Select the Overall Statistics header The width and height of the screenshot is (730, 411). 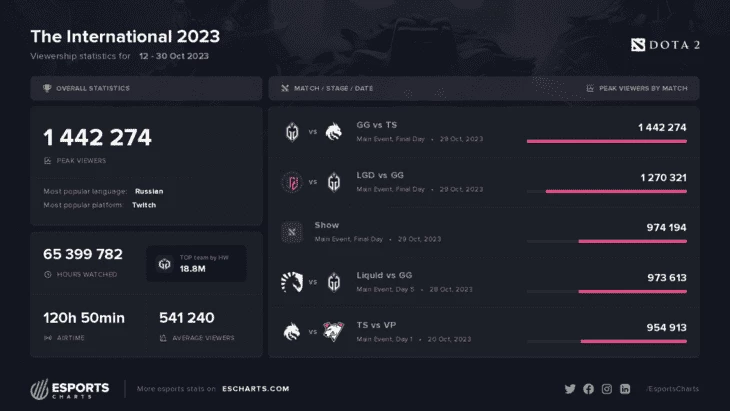(146, 88)
